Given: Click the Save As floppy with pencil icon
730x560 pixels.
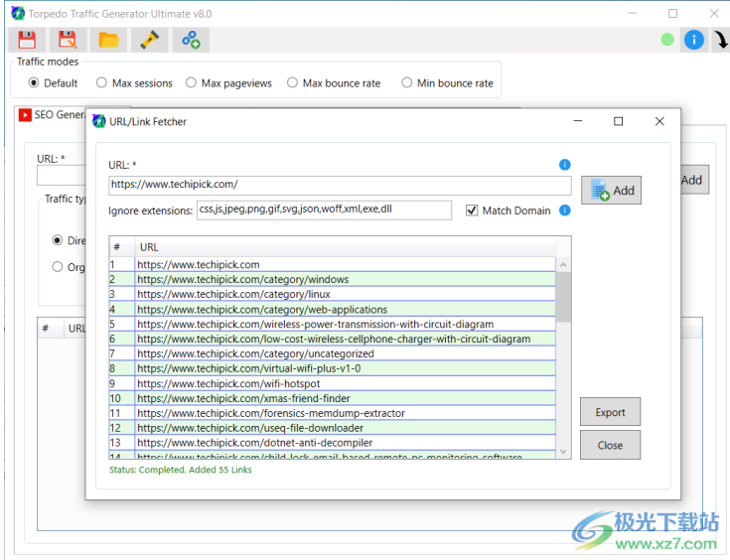Looking at the screenshot, I should (x=68, y=40).
